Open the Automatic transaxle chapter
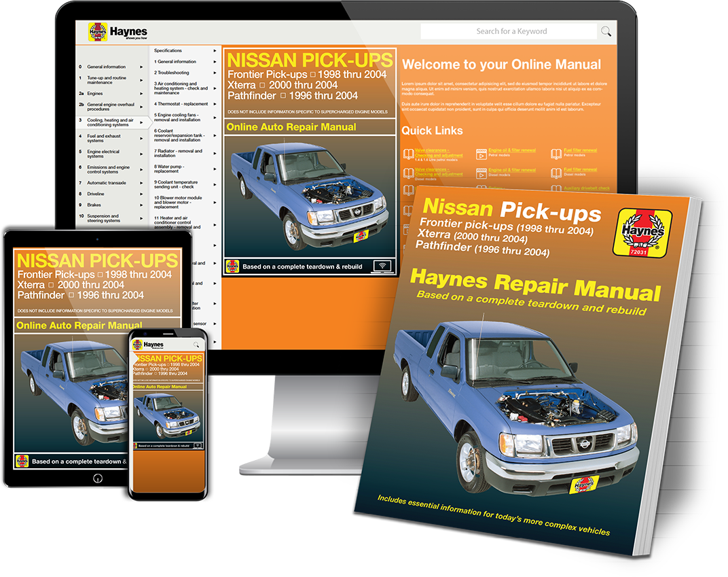Image resolution: width=728 pixels, height=577 pixels. coord(111,183)
